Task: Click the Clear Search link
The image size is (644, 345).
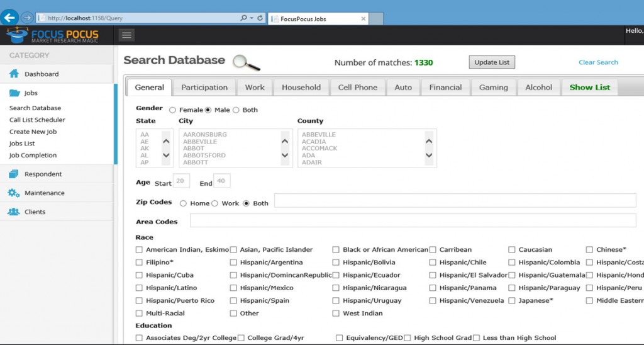Action: pos(598,62)
